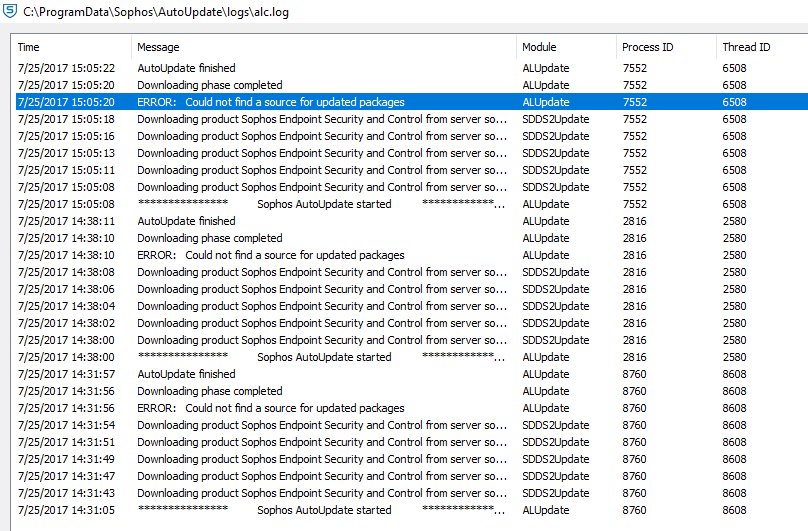Screen dimensions: 808x531
Task: Click the Process ID column header
Action: click(x=666, y=47)
